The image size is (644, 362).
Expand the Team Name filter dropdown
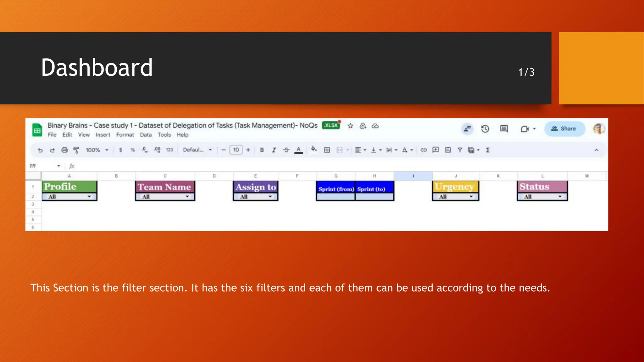(x=187, y=197)
